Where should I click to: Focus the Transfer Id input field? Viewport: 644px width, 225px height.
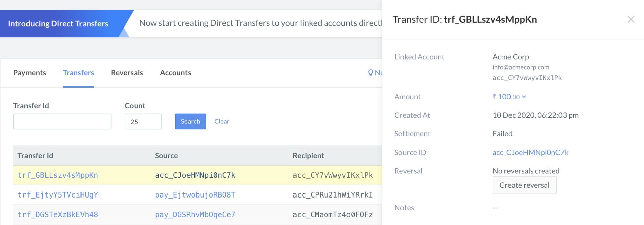pyautogui.click(x=62, y=121)
